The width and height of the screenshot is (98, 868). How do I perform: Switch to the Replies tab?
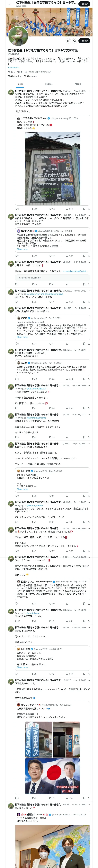[x=49, y=84]
